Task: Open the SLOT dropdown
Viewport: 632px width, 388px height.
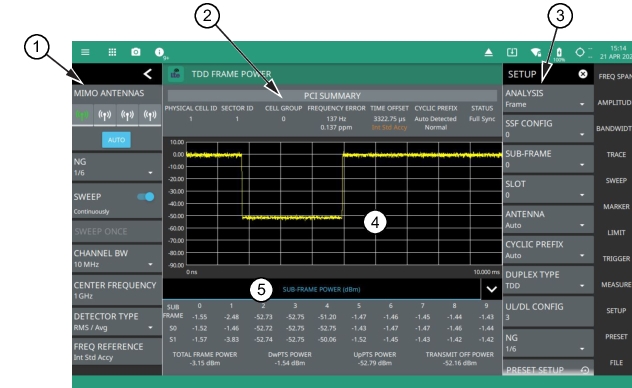Action: tap(548, 189)
